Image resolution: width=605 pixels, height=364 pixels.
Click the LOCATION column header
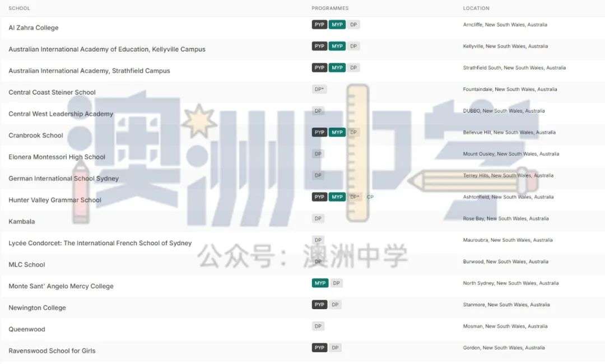pos(476,8)
